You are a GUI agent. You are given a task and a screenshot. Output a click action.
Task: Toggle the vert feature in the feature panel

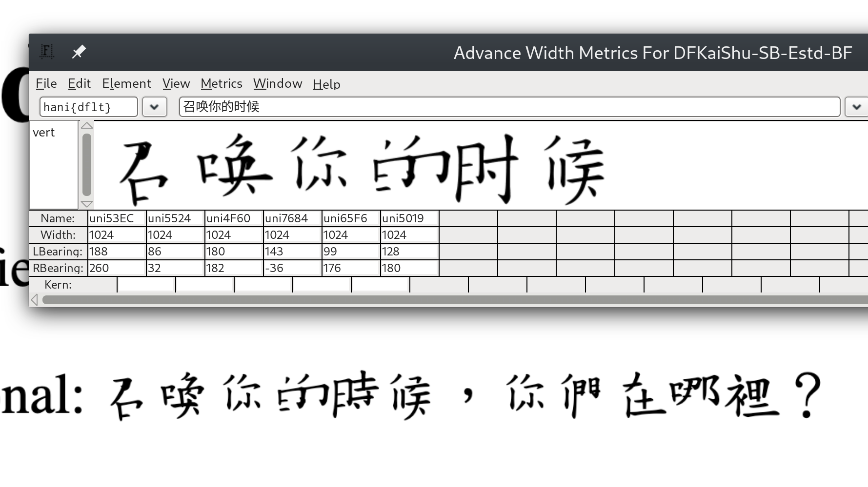[x=43, y=132]
